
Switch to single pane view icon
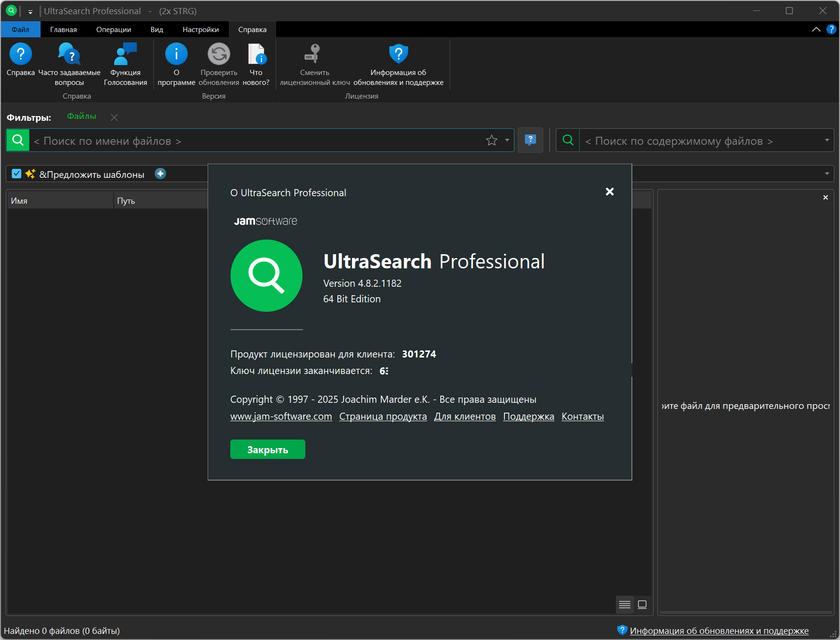click(x=642, y=605)
